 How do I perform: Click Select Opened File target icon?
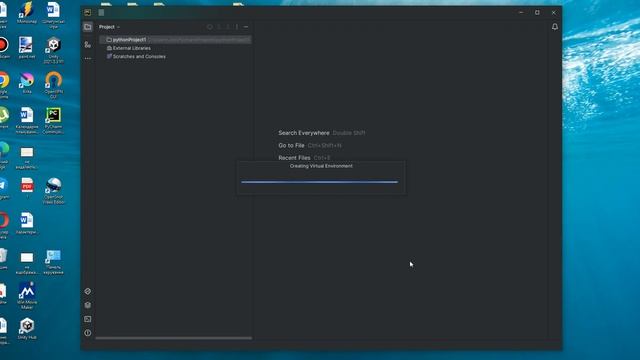[x=209, y=27]
